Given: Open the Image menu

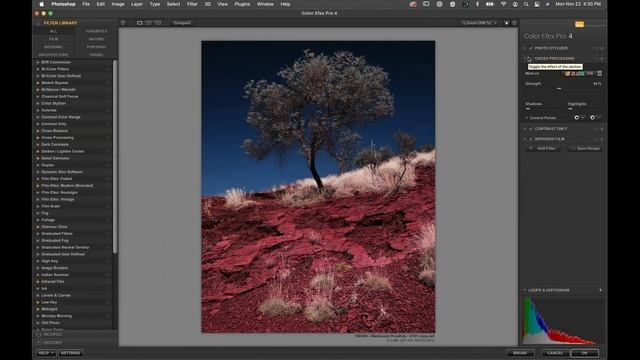Looking at the screenshot, I should click(x=118, y=4).
